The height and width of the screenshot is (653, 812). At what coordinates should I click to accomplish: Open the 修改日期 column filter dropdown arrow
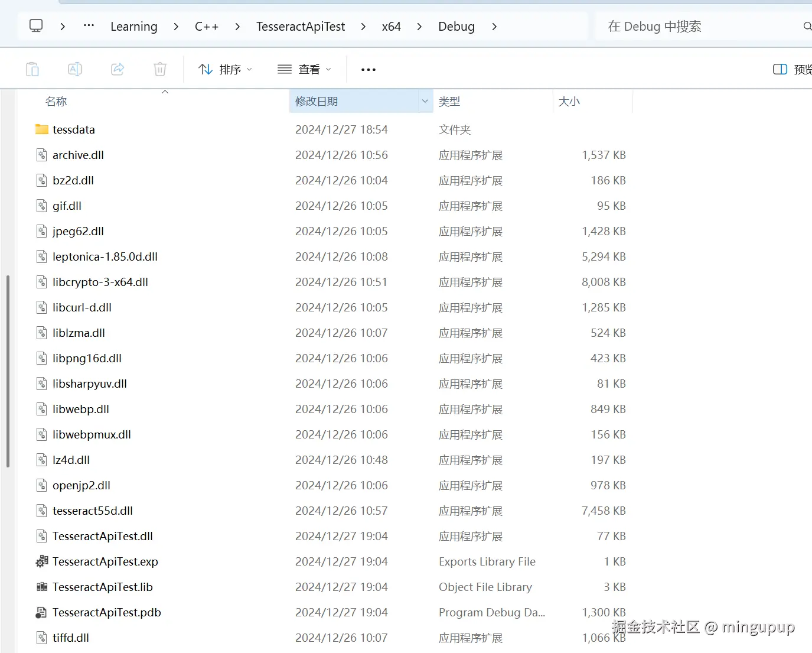click(x=425, y=101)
